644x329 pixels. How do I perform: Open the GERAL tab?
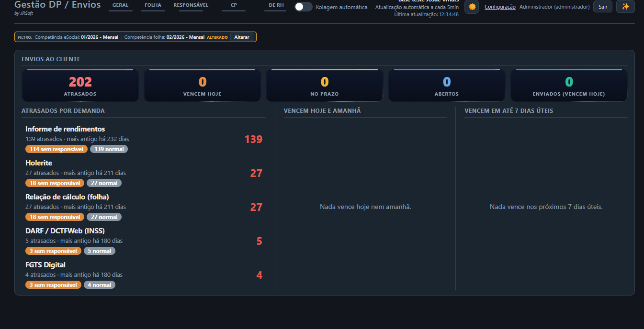pyautogui.click(x=120, y=6)
